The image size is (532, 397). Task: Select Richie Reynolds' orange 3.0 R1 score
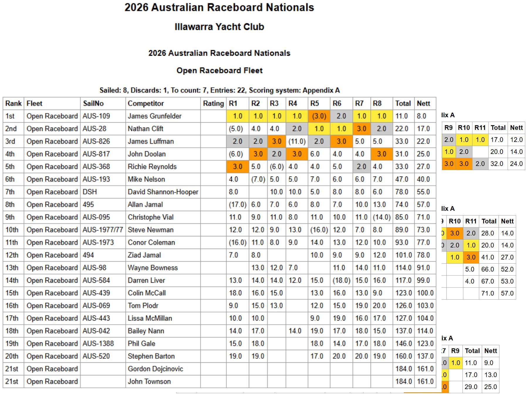point(237,167)
